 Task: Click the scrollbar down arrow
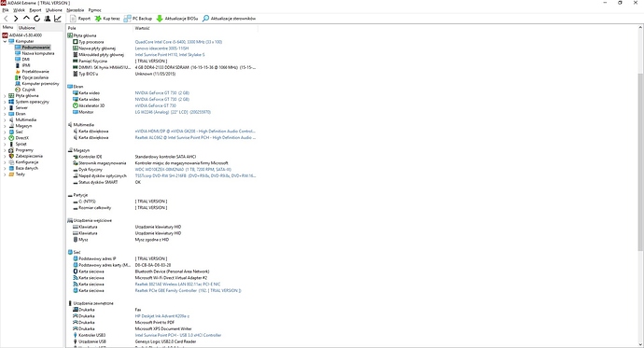click(640, 344)
